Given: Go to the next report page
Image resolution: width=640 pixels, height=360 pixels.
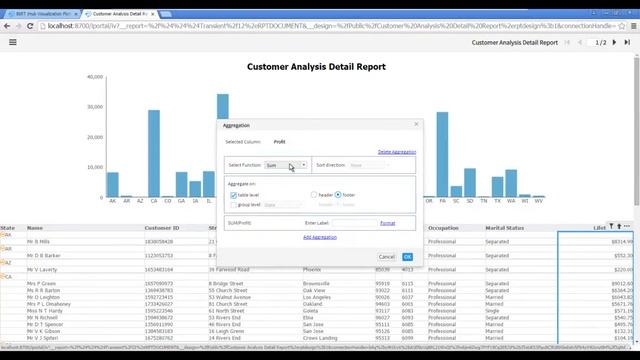Looking at the screenshot, I should pyautogui.click(x=614, y=42).
